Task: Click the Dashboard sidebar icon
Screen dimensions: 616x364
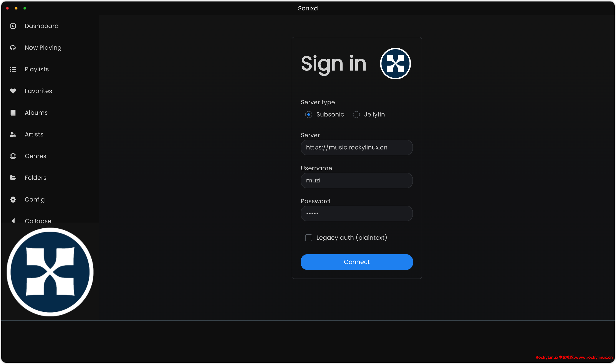Action: point(13,26)
